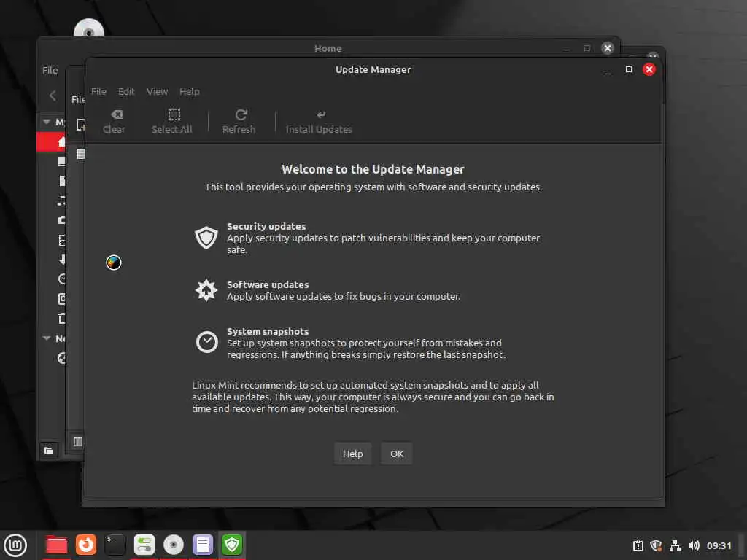This screenshot has height=560, width=747.
Task: Open network connections tray icon
Action: pos(675,545)
